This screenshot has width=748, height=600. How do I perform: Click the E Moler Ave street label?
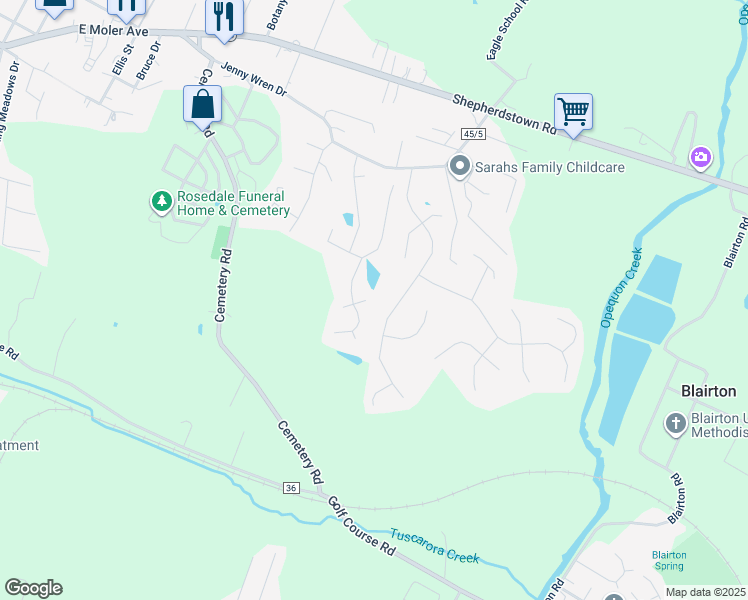(114, 30)
